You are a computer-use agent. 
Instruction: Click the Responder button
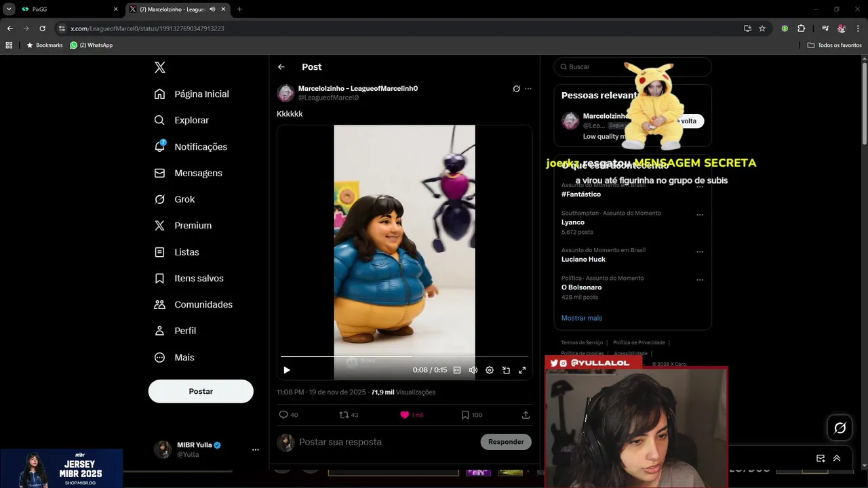click(x=506, y=442)
